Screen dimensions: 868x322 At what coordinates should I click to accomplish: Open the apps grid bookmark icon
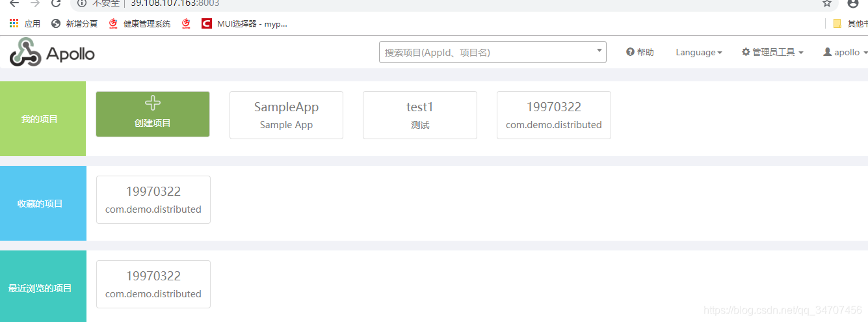click(14, 23)
